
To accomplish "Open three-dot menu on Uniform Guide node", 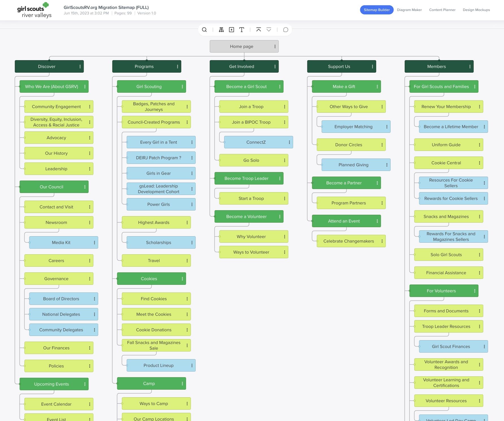I will (479, 145).
